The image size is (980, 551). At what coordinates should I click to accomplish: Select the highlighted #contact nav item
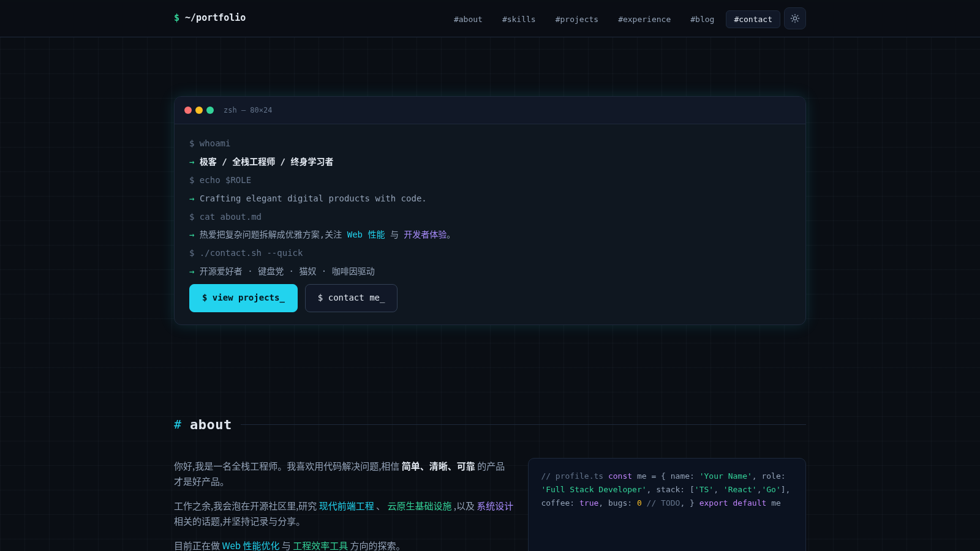pos(753,20)
